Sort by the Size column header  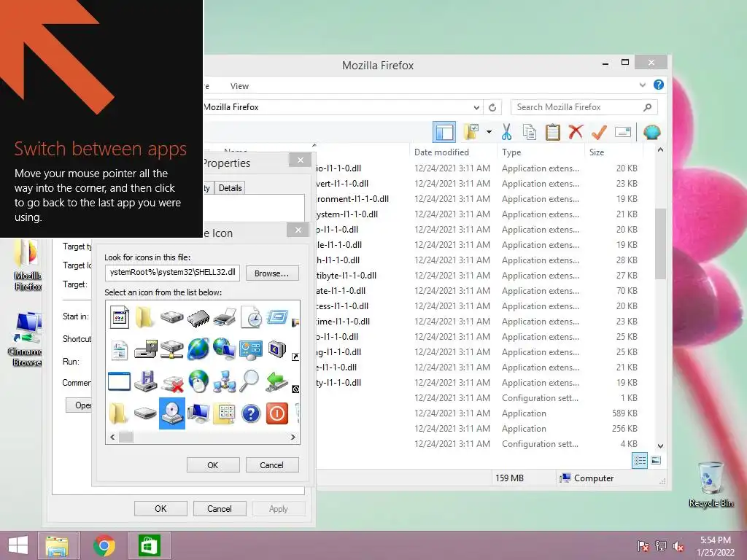click(597, 152)
